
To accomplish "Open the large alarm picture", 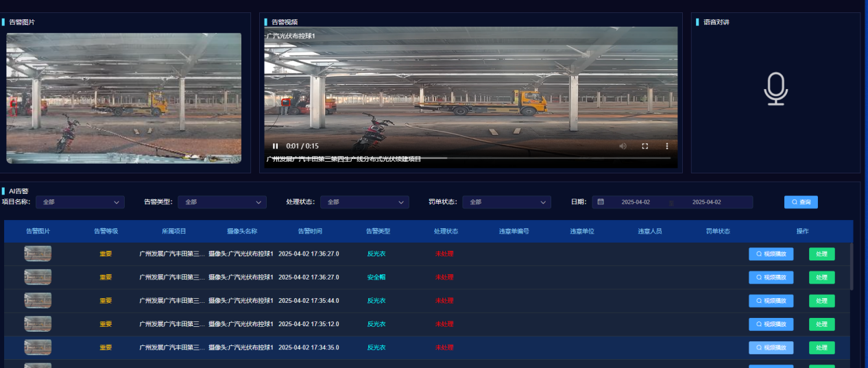I will [x=124, y=98].
